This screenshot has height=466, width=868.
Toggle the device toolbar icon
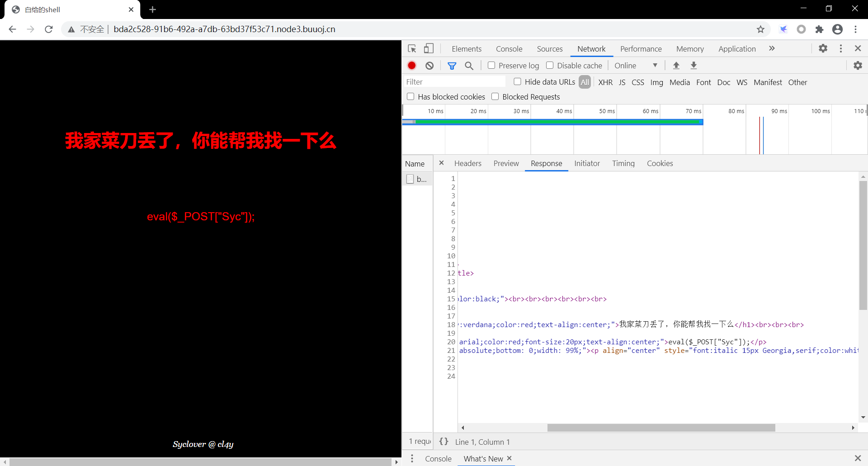click(x=429, y=48)
